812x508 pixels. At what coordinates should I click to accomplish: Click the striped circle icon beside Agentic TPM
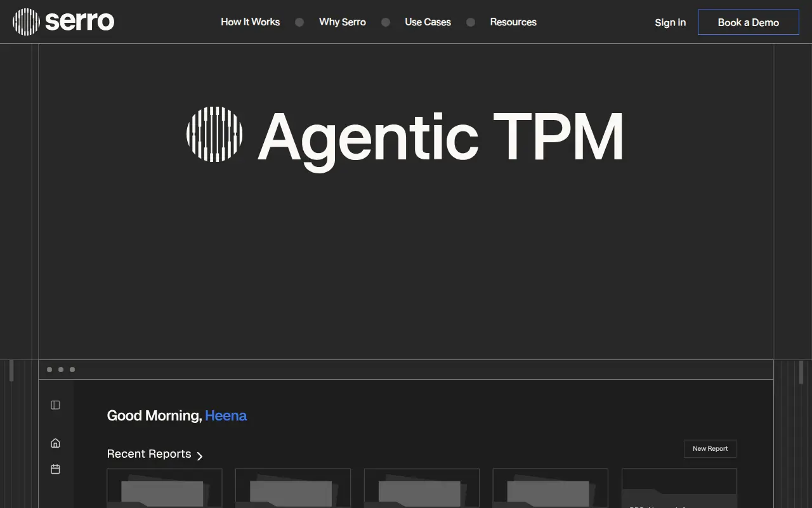214,134
